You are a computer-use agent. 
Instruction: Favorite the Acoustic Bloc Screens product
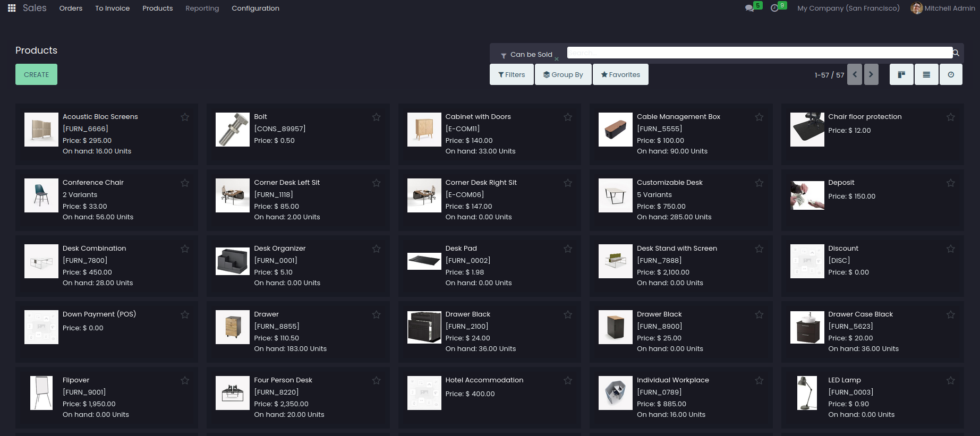point(185,117)
